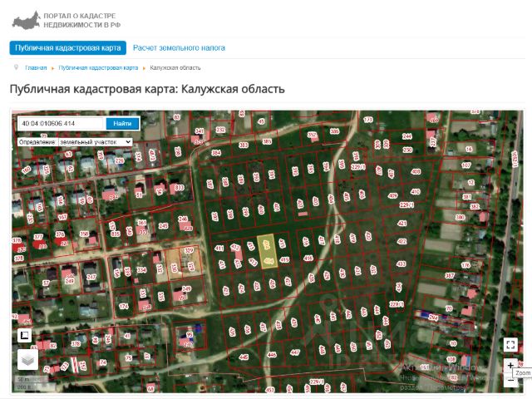Viewport: 532px width, 399px height.
Task: Click parcel label 341 on the map
Action: (x=199, y=131)
